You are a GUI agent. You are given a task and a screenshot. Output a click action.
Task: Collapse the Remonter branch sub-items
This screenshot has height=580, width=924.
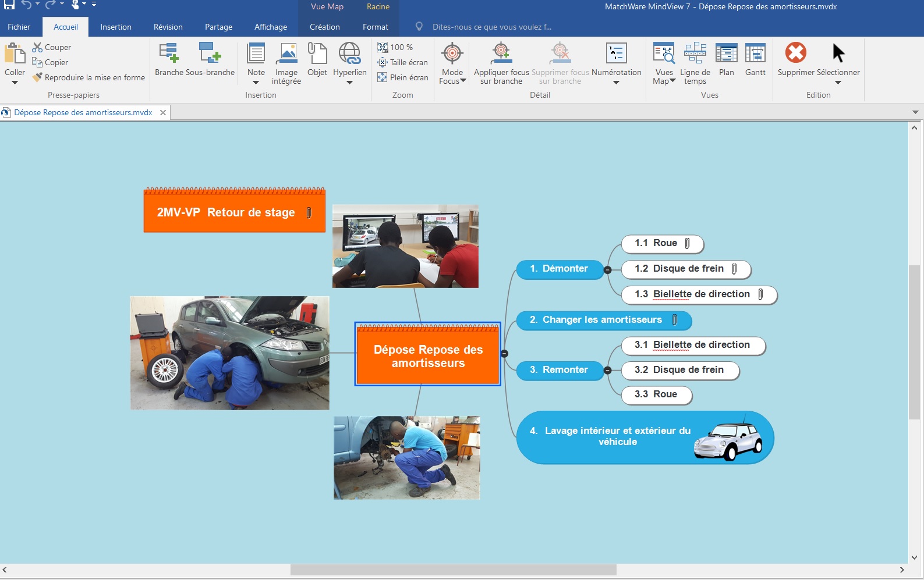point(608,371)
